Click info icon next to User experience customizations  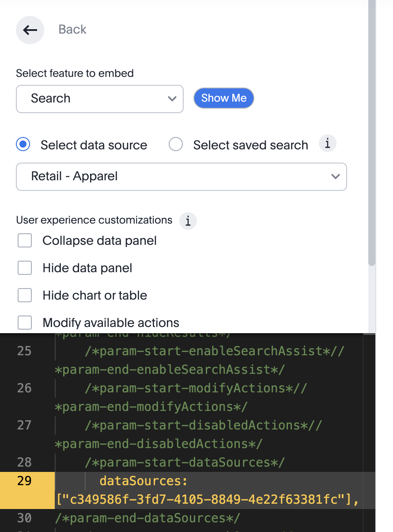(x=188, y=220)
